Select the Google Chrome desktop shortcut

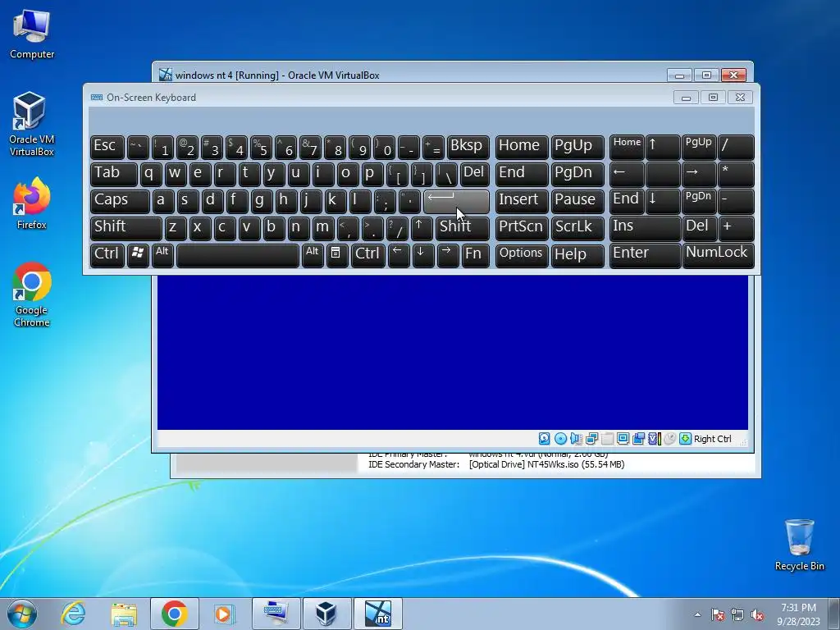(x=32, y=294)
